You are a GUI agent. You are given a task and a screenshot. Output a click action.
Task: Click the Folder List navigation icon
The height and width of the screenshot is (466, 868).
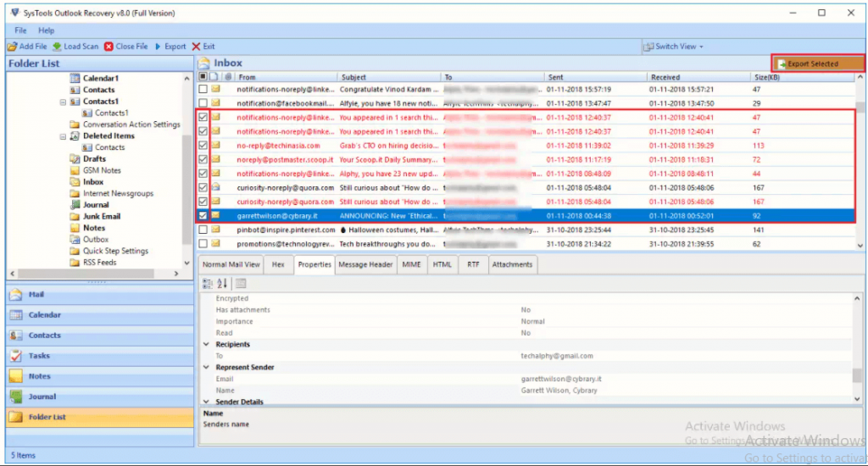[x=16, y=418]
